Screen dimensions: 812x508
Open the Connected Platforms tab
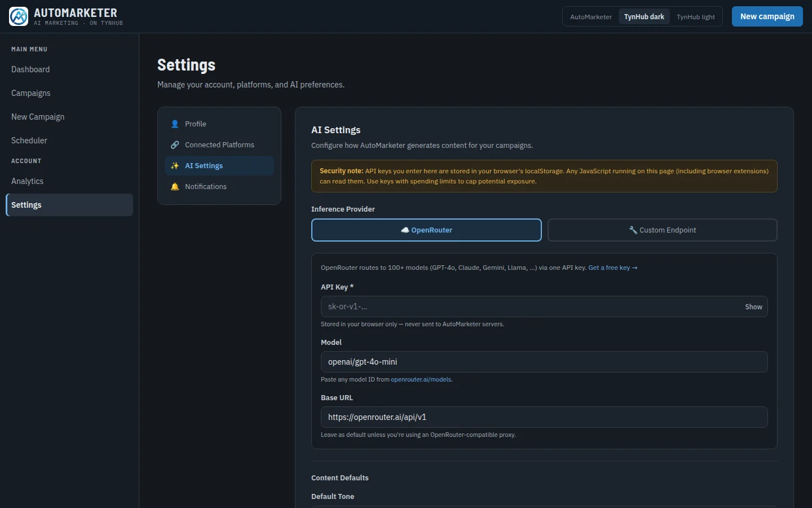219,145
